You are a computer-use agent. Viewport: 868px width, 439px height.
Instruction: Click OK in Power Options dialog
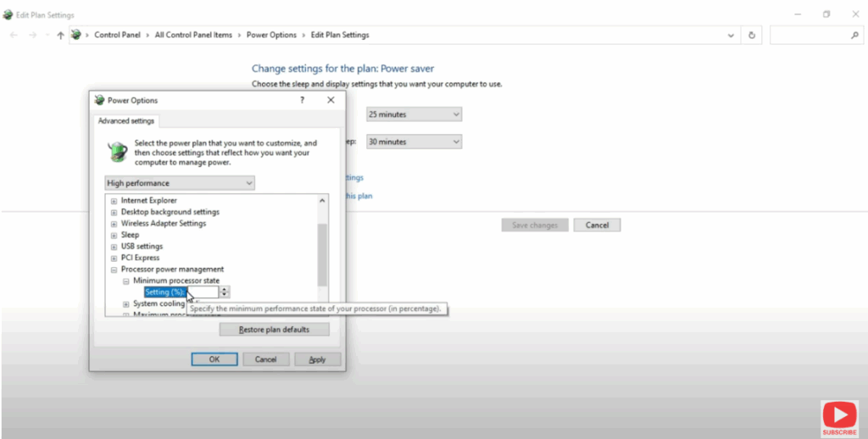tap(214, 359)
